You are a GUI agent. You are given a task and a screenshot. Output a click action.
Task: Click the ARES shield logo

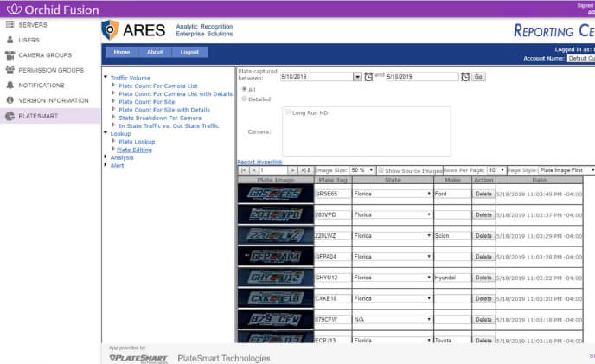111,30
